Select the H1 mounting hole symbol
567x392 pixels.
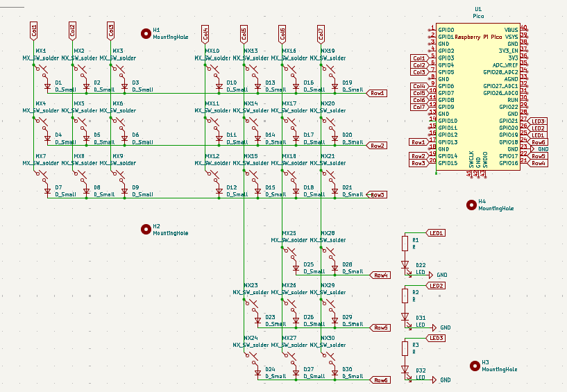pyautogui.click(x=146, y=33)
